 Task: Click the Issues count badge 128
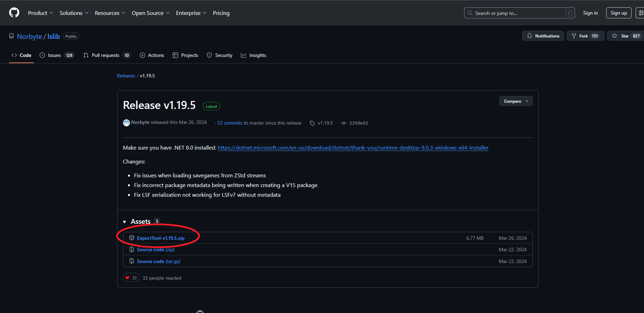coord(69,55)
